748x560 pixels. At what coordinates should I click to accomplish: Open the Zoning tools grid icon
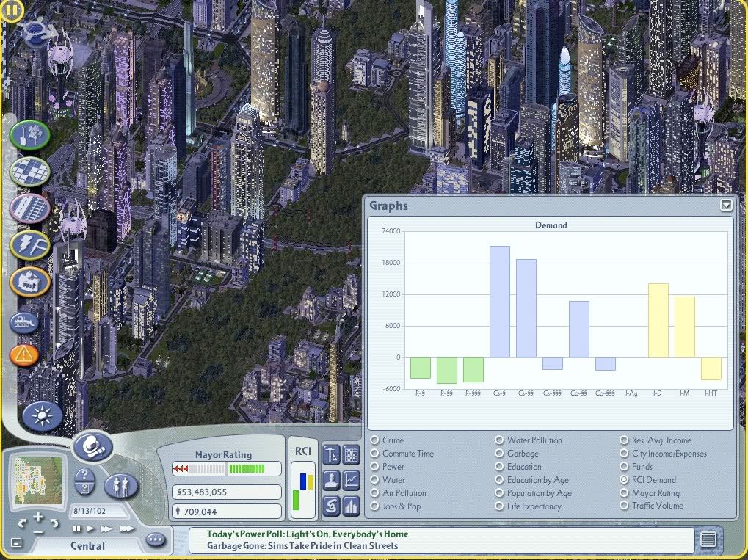coord(30,172)
